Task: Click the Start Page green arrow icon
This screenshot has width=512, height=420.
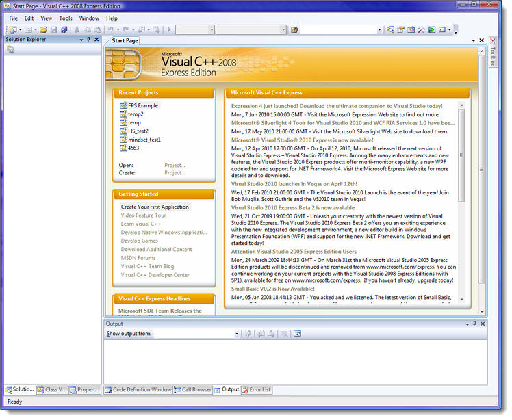Action: (x=432, y=29)
